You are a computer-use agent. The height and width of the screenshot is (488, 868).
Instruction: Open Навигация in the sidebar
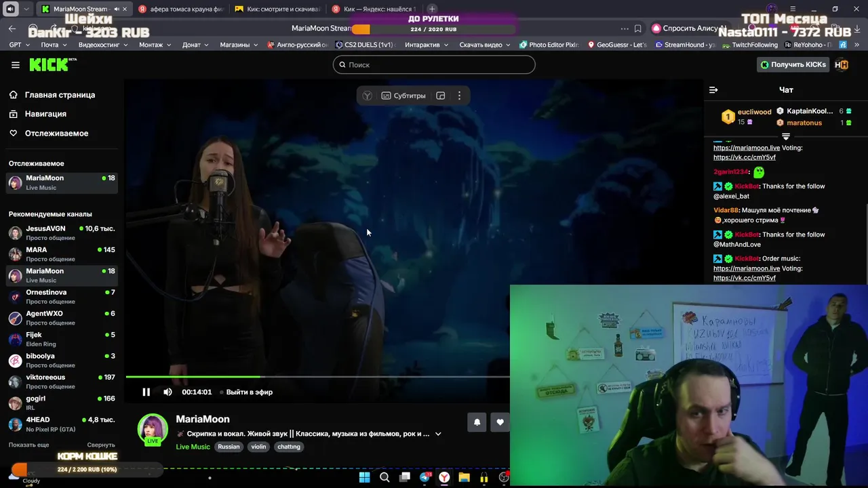45,114
